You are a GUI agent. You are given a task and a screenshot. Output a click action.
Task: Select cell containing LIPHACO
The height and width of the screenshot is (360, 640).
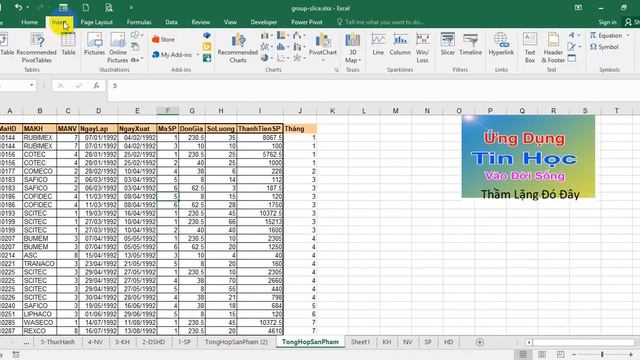pyautogui.click(x=40, y=314)
